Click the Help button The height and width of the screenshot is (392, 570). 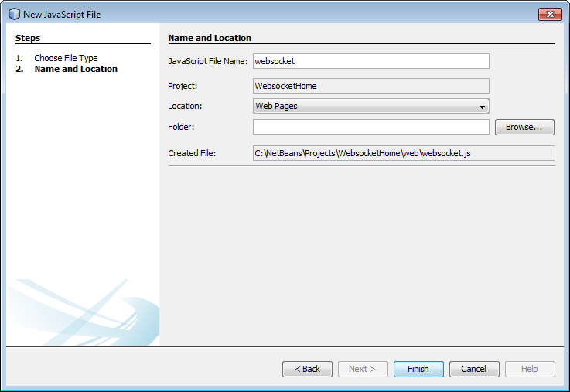pyautogui.click(x=530, y=369)
